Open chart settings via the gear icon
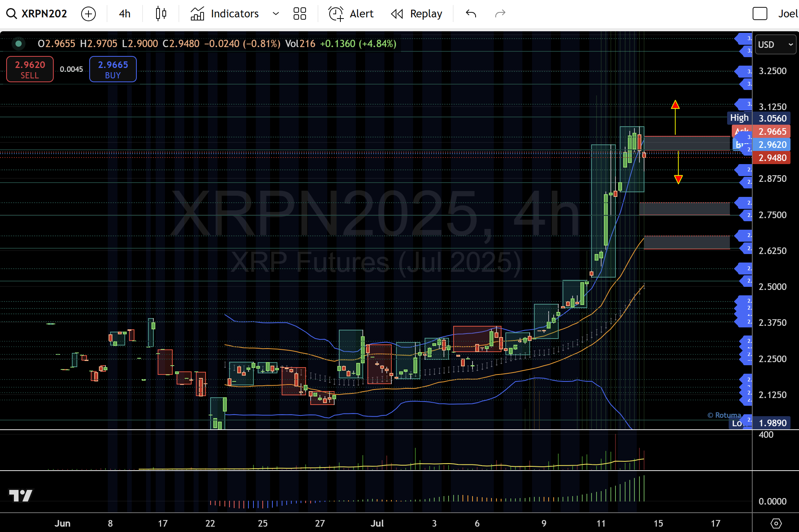This screenshot has width=799, height=532. click(x=777, y=523)
